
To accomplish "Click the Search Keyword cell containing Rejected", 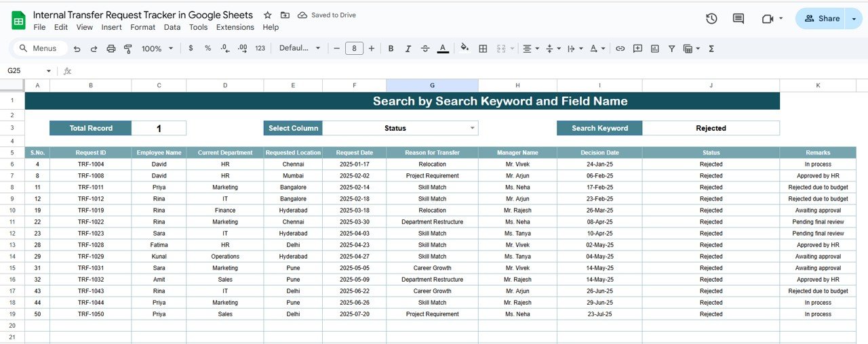I will point(711,128).
